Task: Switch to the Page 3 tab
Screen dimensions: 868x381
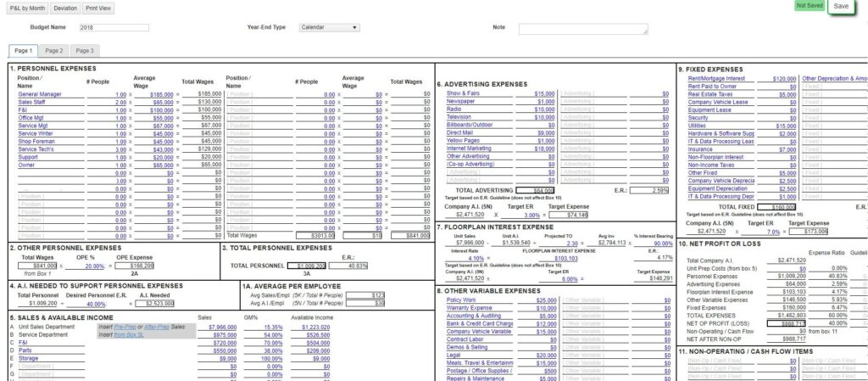Action: (x=85, y=50)
